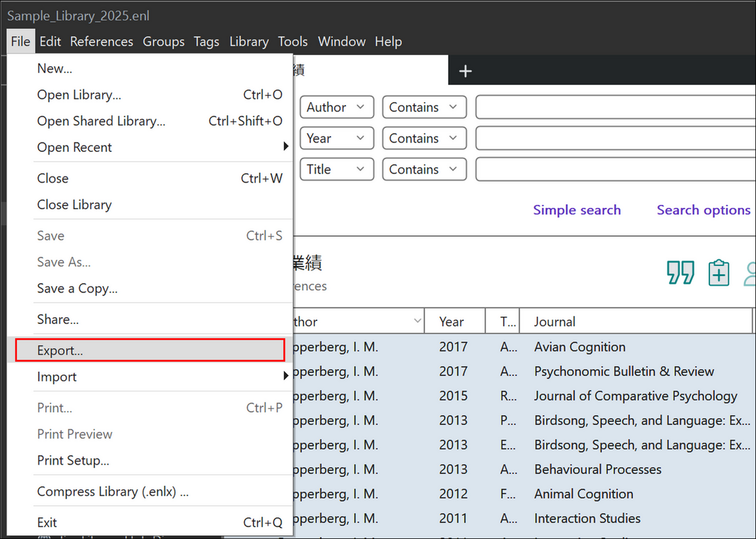Screen dimensions: 756x539
Task: Open the Library menu
Action: pyautogui.click(x=249, y=42)
